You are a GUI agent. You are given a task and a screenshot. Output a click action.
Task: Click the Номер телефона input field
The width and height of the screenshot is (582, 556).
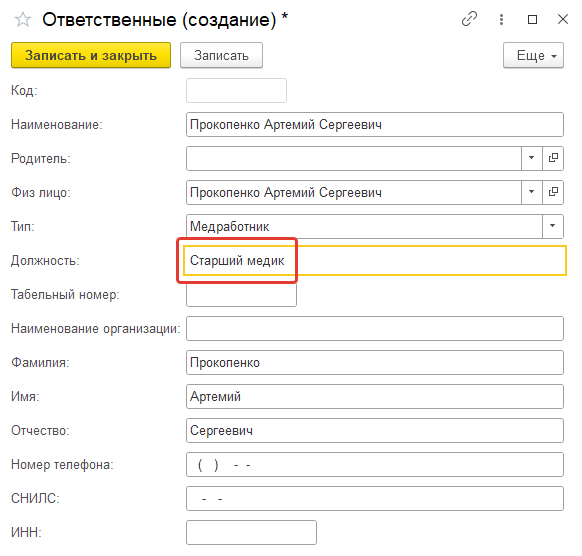pos(375,464)
